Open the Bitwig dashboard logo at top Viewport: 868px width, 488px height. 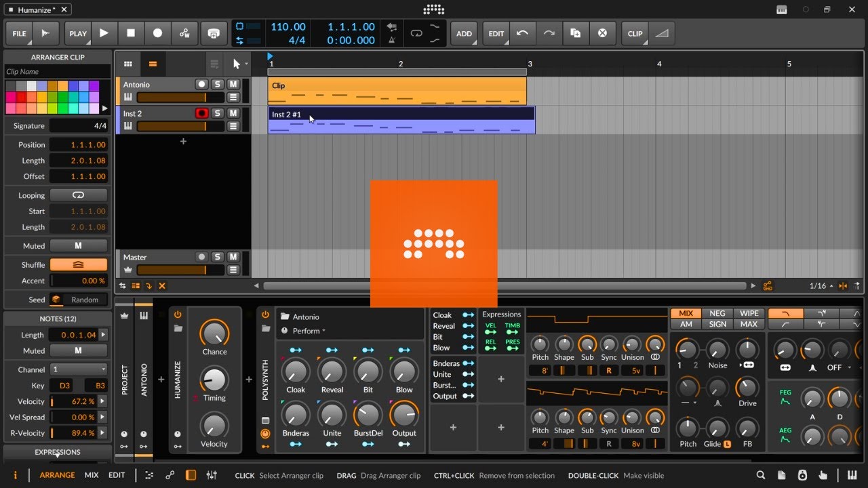pos(433,9)
